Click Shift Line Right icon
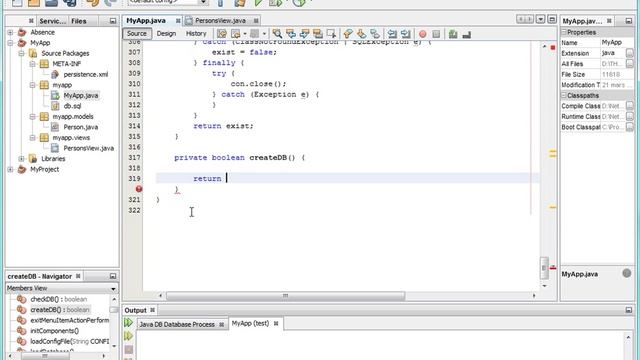Screen dimensions: 640x360 tap(406, 33)
